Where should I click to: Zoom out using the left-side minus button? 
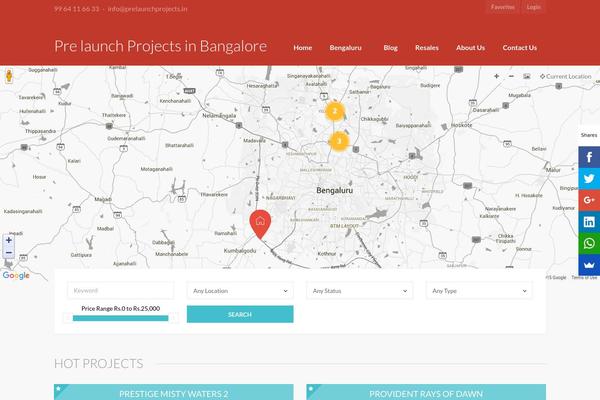pos(9,253)
